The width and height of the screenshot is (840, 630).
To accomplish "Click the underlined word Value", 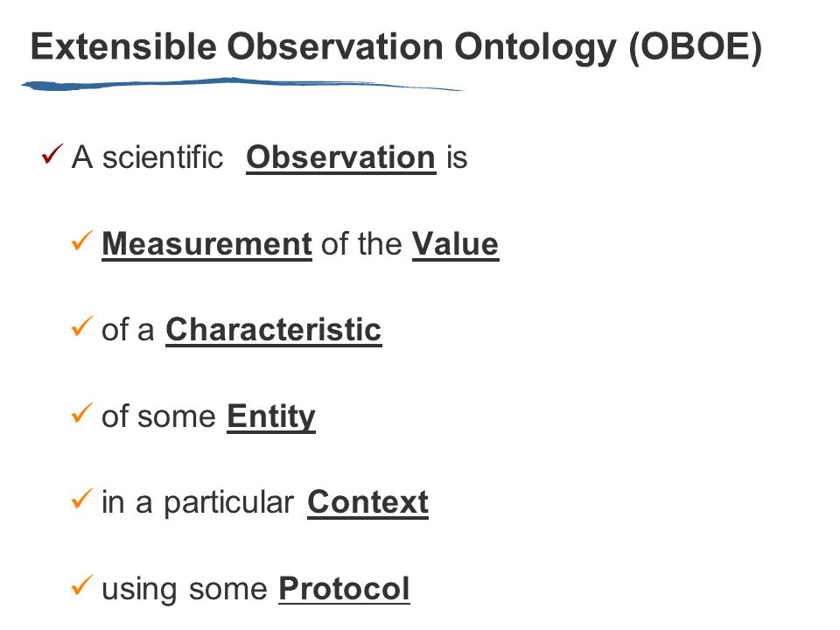I will tap(455, 245).
